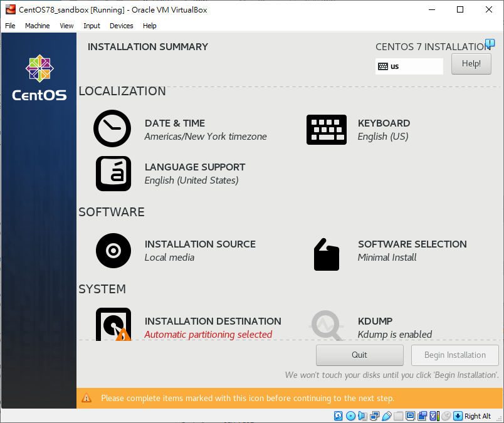Open the Date & Time settings clock icon
504x423 pixels.
point(112,128)
